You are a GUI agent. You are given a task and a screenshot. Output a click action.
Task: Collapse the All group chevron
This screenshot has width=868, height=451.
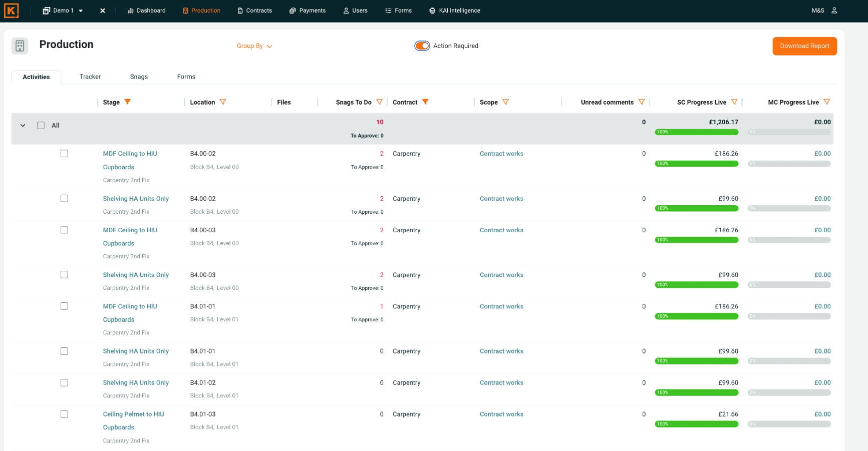(23, 126)
